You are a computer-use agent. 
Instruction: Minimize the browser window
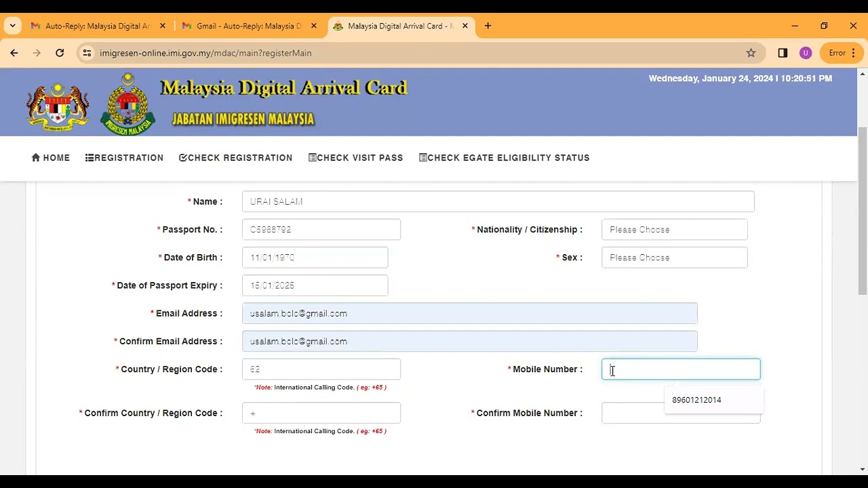coord(795,26)
